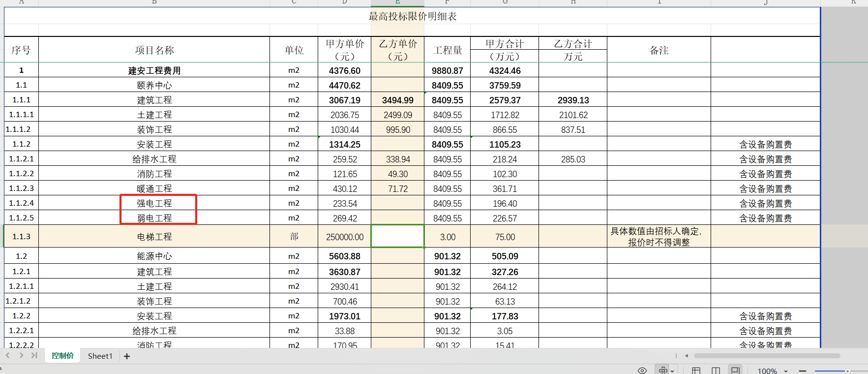Enable reading mode crosshair highlight icon
The image size is (868, 374).
pyautogui.click(x=663, y=370)
